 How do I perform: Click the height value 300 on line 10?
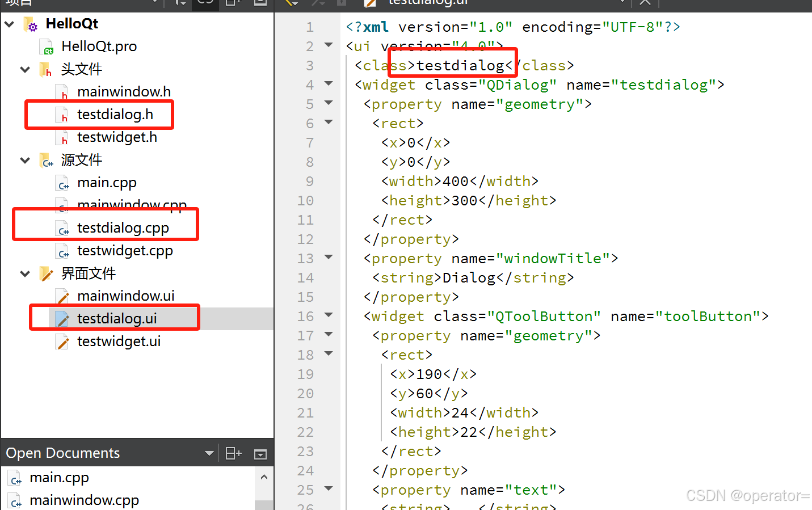(465, 201)
